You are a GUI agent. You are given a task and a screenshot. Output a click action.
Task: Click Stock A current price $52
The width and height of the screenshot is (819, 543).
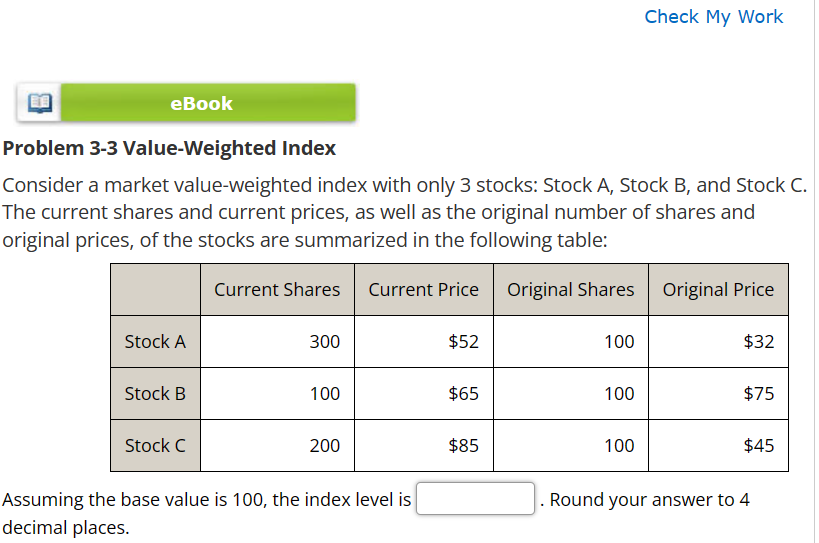click(463, 342)
